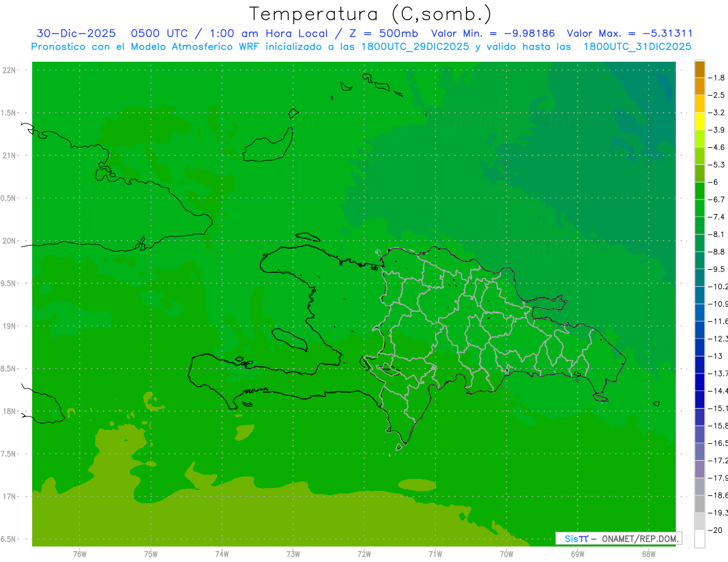The height and width of the screenshot is (562, 728).
Task: Click the "-5.3" legend value
Action: [x=716, y=165]
